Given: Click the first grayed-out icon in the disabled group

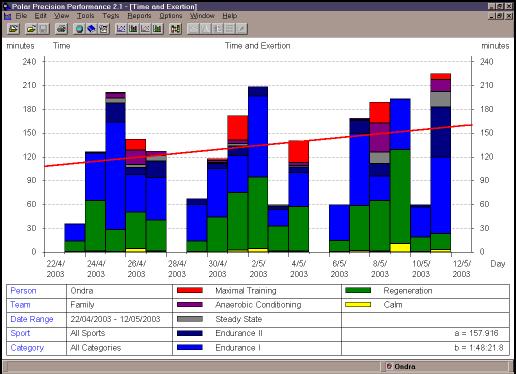Looking at the screenshot, I should 194,29.
